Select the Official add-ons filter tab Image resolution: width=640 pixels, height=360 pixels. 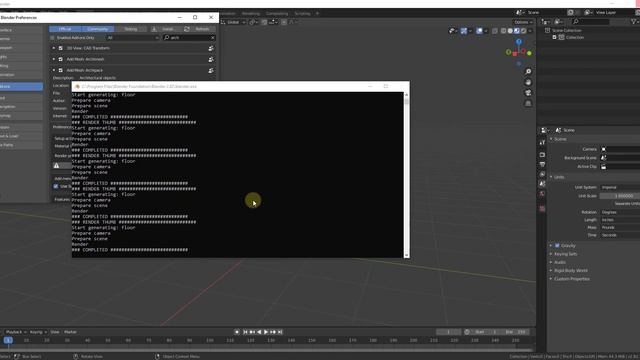point(65,29)
